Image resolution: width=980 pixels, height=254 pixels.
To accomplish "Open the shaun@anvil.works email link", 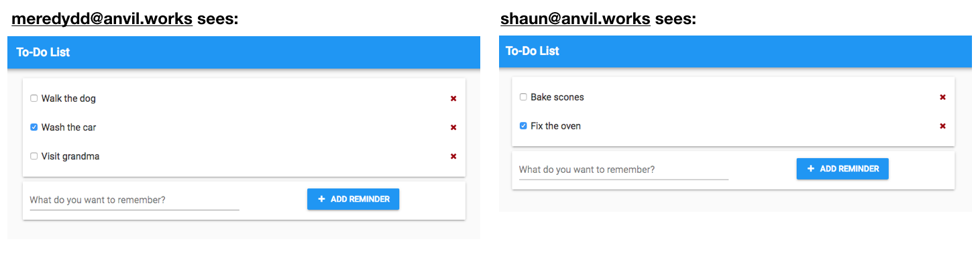I will (576, 19).
